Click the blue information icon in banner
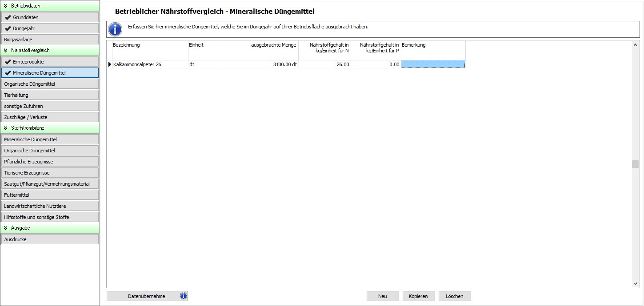 [x=115, y=29]
